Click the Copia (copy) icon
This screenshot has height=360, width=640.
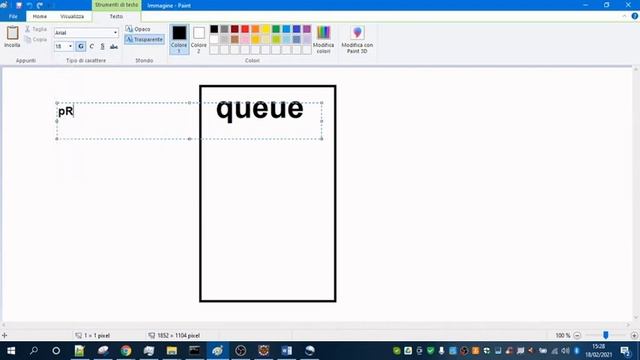(27, 40)
